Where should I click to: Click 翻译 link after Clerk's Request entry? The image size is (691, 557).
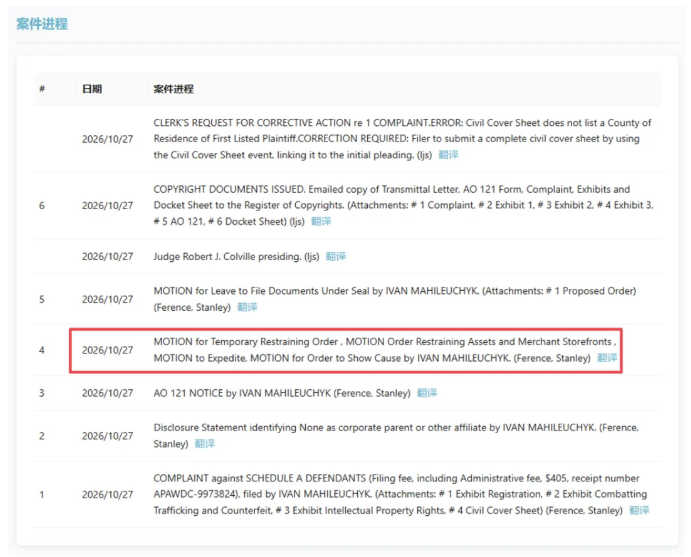(x=448, y=155)
